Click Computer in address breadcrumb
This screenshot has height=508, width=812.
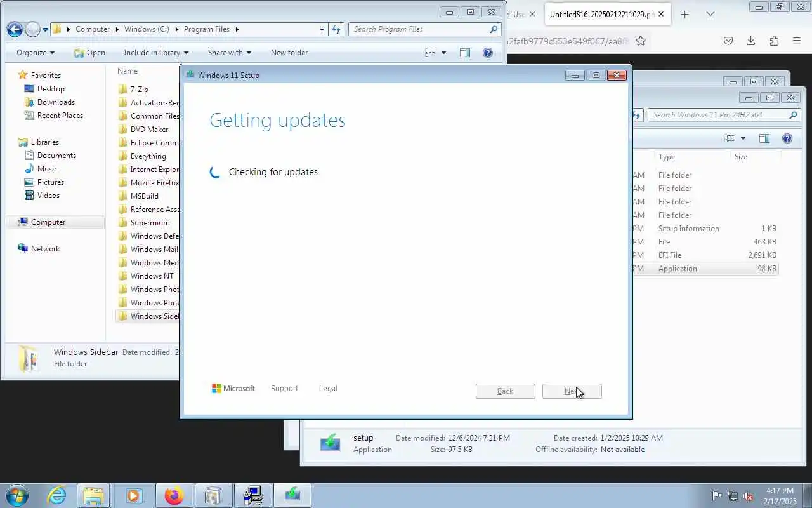pyautogui.click(x=93, y=29)
